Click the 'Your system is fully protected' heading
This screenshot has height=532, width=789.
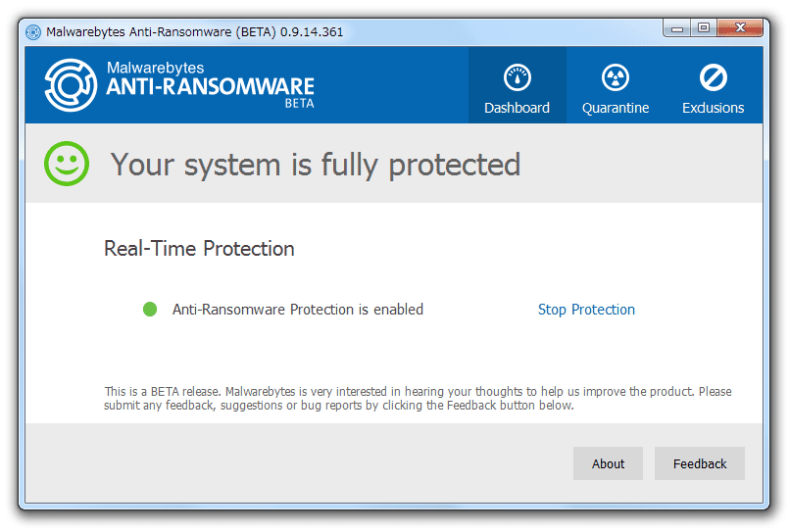pos(316,165)
